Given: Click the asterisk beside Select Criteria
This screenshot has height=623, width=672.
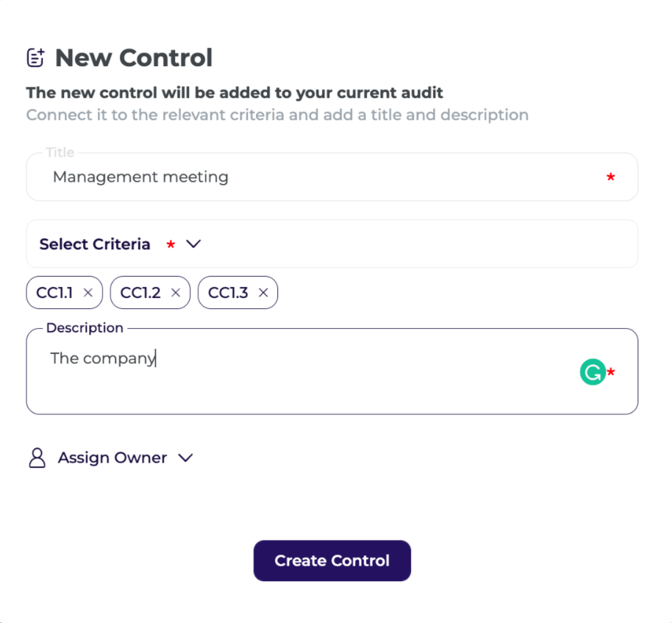Looking at the screenshot, I should tap(170, 245).
